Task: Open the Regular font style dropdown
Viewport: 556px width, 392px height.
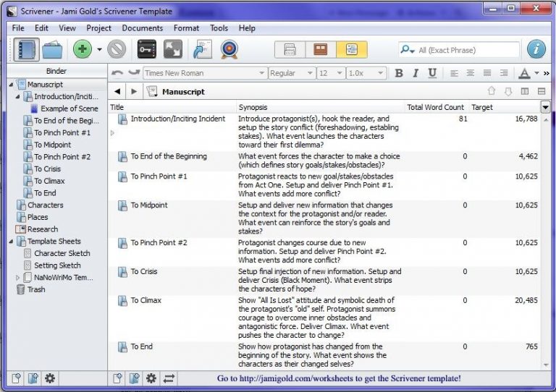Action: [291, 73]
